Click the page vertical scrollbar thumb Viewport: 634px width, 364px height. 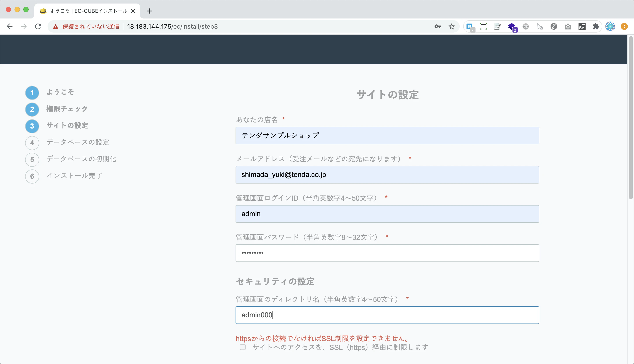[x=631, y=118]
